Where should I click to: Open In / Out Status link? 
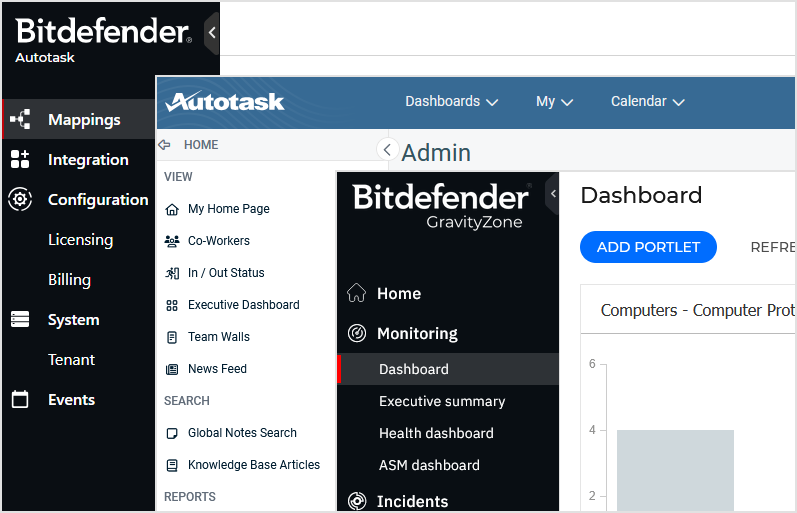pyautogui.click(x=226, y=273)
